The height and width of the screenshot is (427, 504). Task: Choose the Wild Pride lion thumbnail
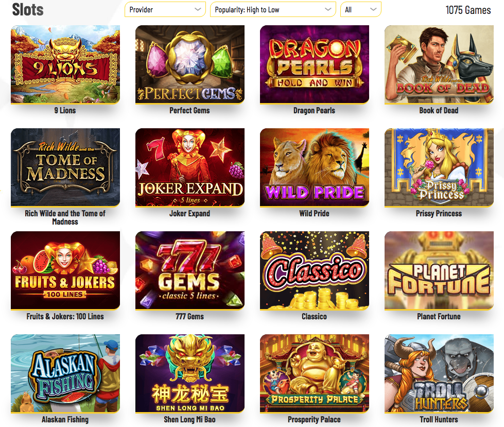315,167
